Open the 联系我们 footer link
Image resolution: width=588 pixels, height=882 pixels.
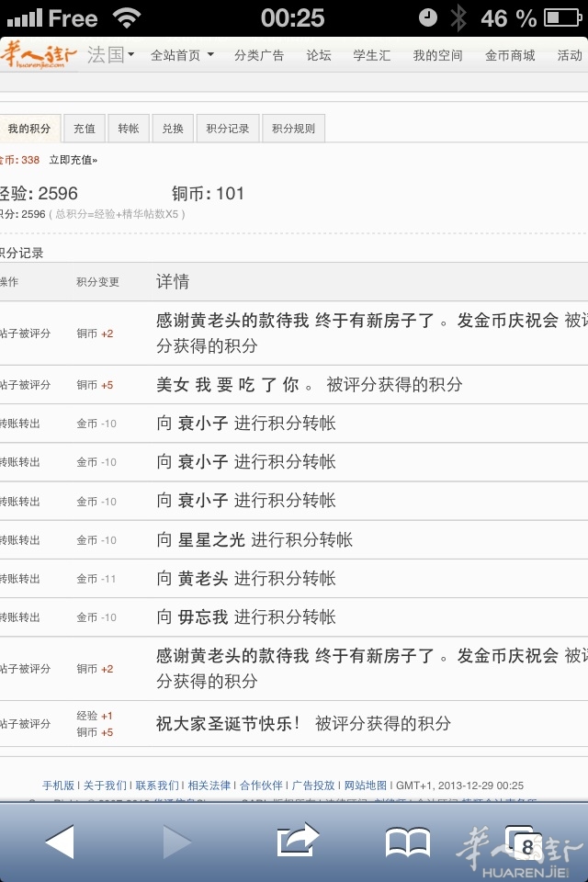point(157,786)
